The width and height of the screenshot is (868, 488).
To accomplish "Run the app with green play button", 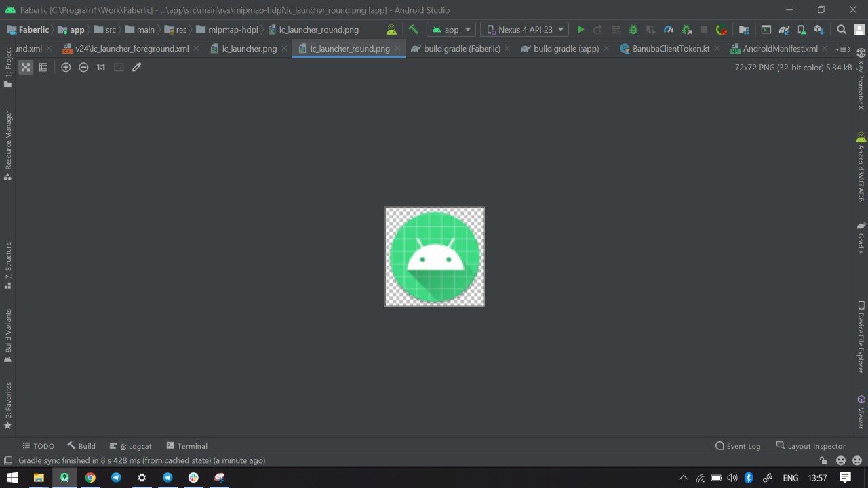I will (580, 29).
